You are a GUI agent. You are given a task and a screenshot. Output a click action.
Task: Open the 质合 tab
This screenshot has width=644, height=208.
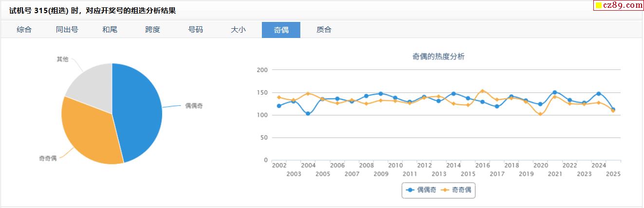[x=324, y=30]
